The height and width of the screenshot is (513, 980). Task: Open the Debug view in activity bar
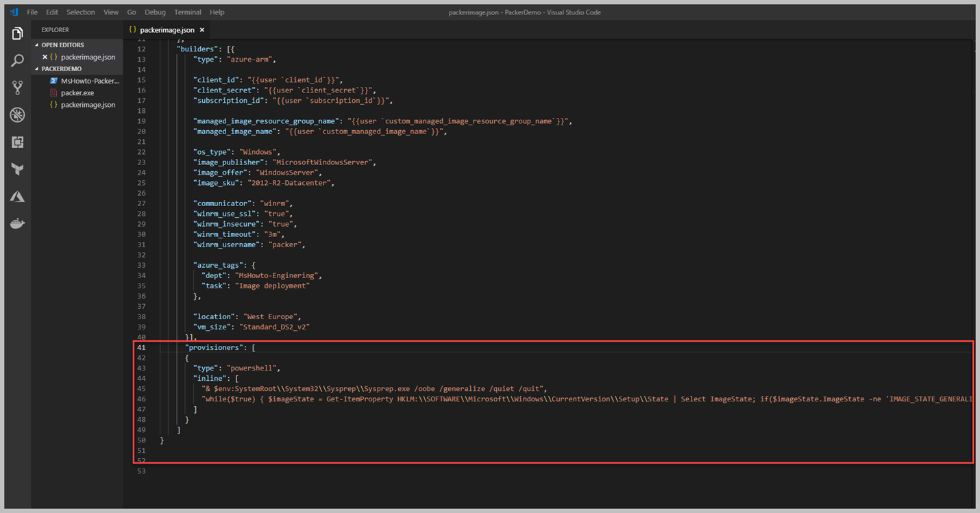17,115
